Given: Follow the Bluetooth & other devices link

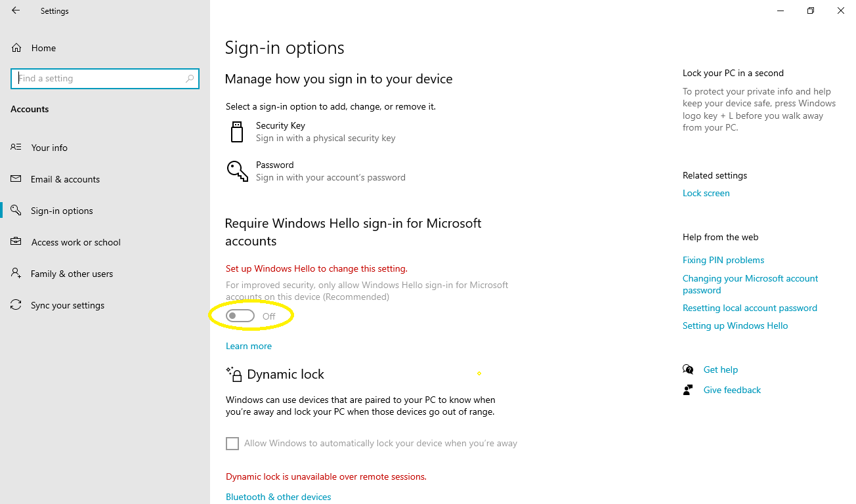Looking at the screenshot, I should (278, 497).
